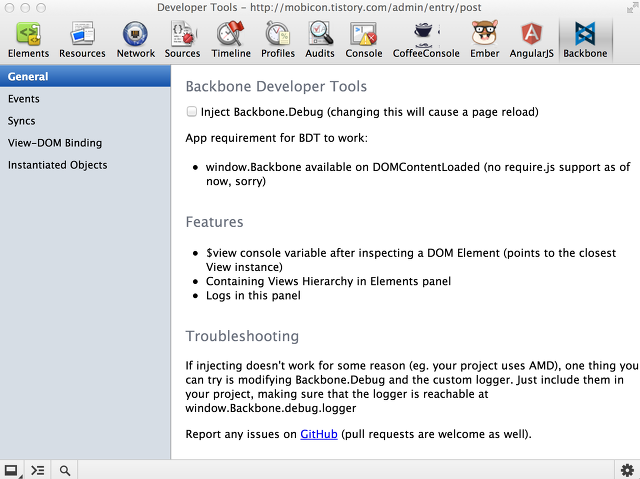The width and height of the screenshot is (640, 479).
Task: Click 'Logs in this panel' bullet
Action: point(253,295)
